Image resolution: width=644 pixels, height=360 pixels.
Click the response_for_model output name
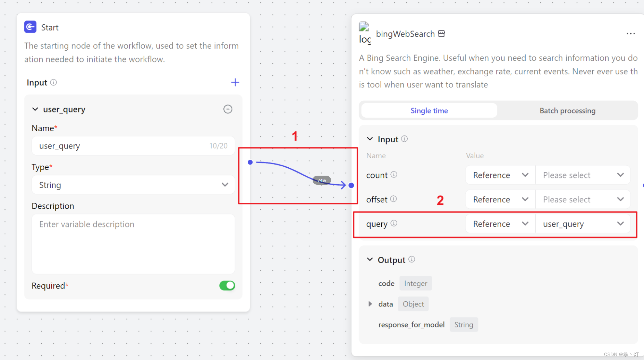pyautogui.click(x=411, y=325)
